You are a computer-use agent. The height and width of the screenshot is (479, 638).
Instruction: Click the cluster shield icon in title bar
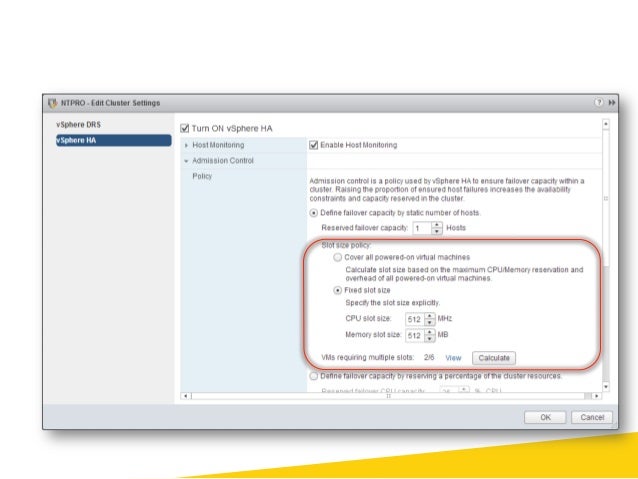tap(52, 103)
